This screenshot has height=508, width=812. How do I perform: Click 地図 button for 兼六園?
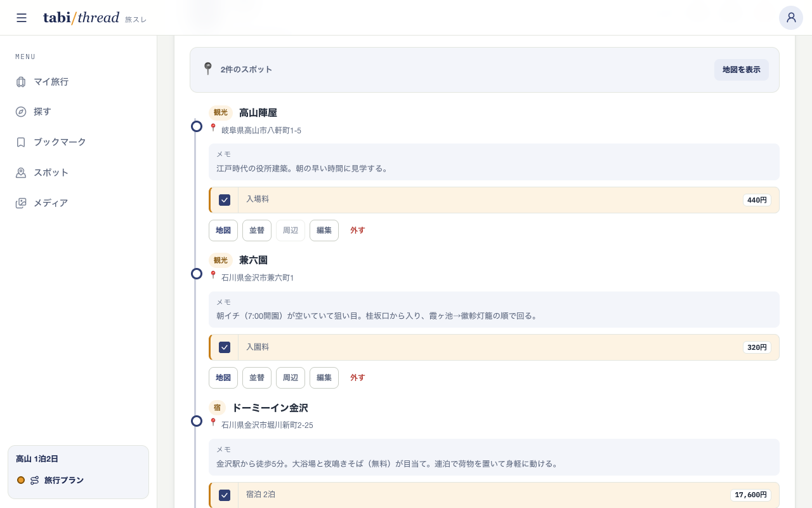point(223,378)
